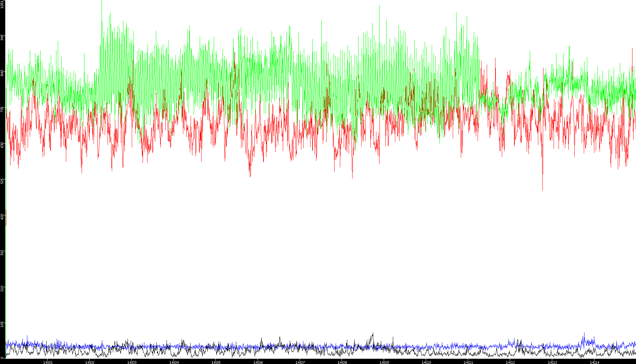Pick the 630 value on the vertical axis
Screen dimensions: 636x364
click(2, 145)
